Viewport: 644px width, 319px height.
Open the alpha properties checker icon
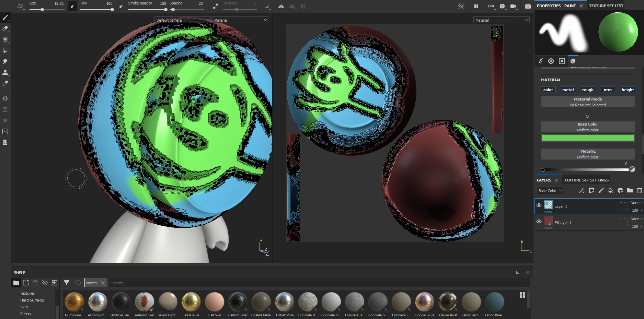coord(551,61)
